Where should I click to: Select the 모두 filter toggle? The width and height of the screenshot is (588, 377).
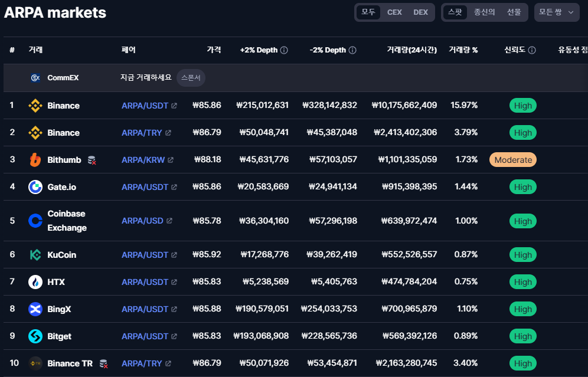(x=368, y=12)
